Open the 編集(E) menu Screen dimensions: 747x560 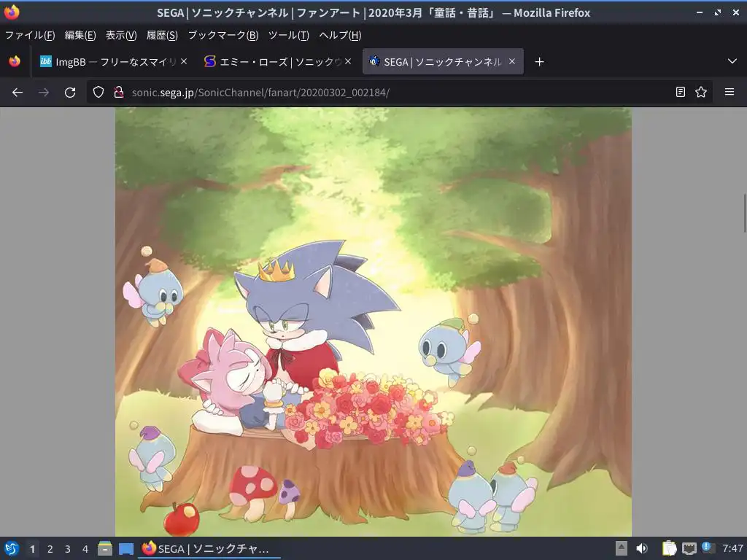(80, 35)
